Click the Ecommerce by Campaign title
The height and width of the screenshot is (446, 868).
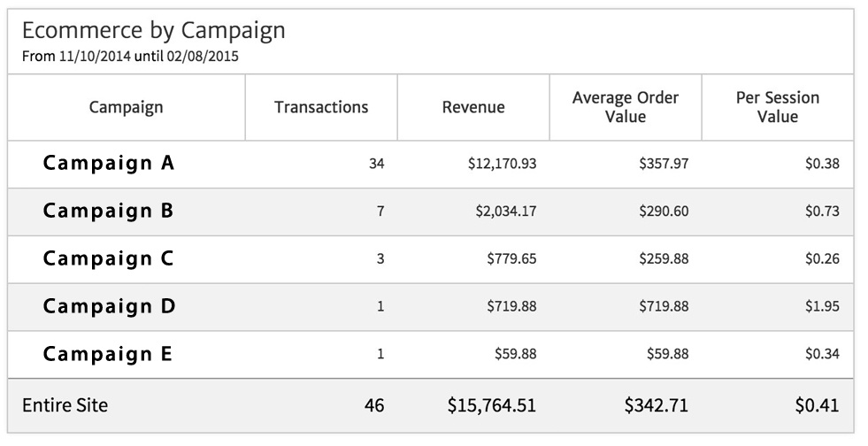153,30
